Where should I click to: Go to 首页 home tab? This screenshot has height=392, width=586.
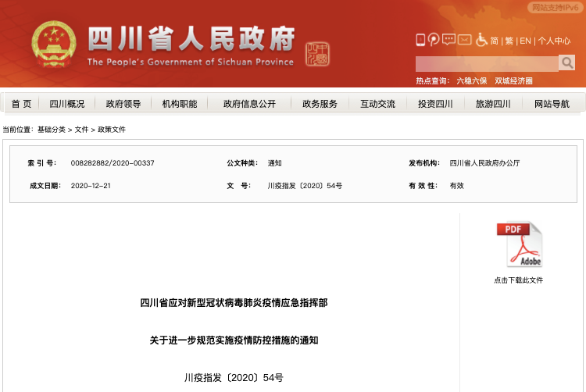click(x=21, y=104)
